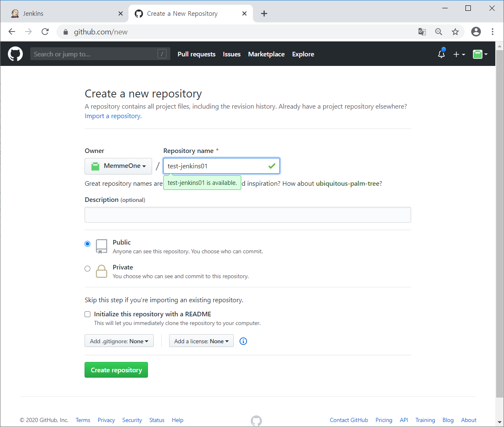504x427 pixels.
Task: Select the Private radio button
Action: [x=87, y=269]
